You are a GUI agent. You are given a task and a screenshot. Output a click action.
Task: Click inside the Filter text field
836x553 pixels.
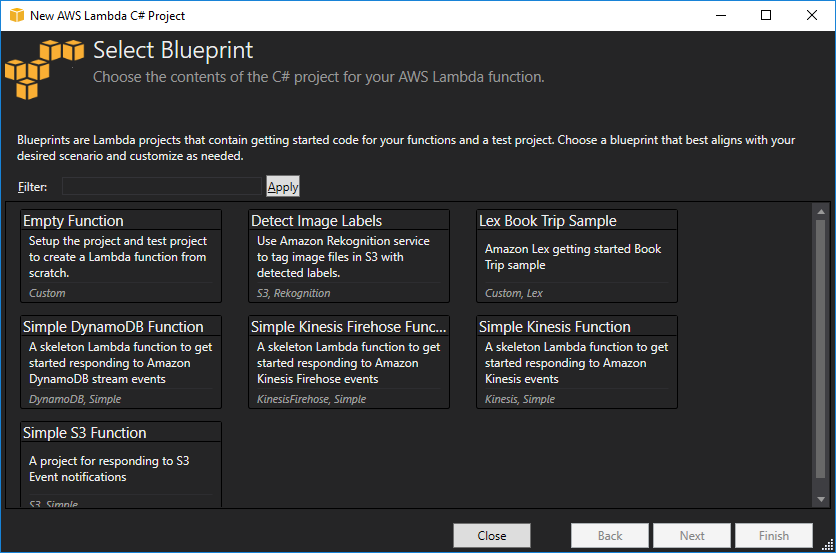[161, 186]
